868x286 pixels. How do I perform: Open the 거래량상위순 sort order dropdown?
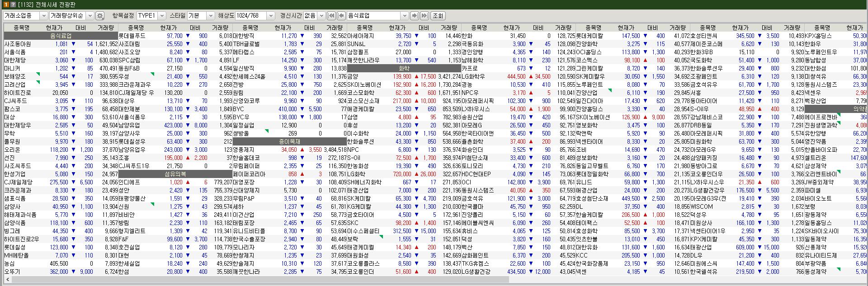click(x=71, y=16)
